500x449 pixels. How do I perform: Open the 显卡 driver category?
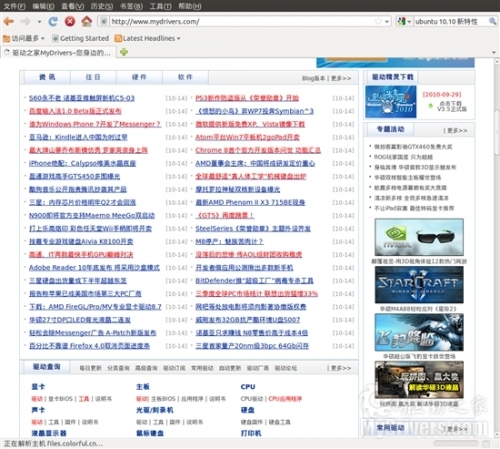(x=38, y=387)
